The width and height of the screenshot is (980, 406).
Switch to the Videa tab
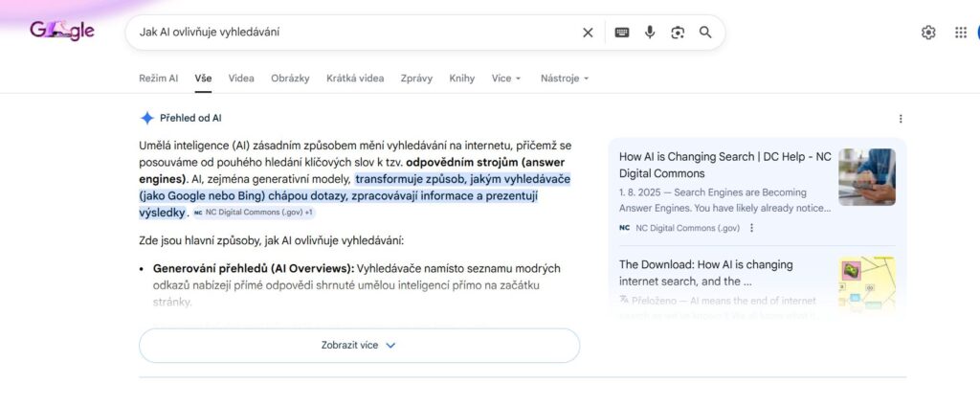(x=241, y=79)
